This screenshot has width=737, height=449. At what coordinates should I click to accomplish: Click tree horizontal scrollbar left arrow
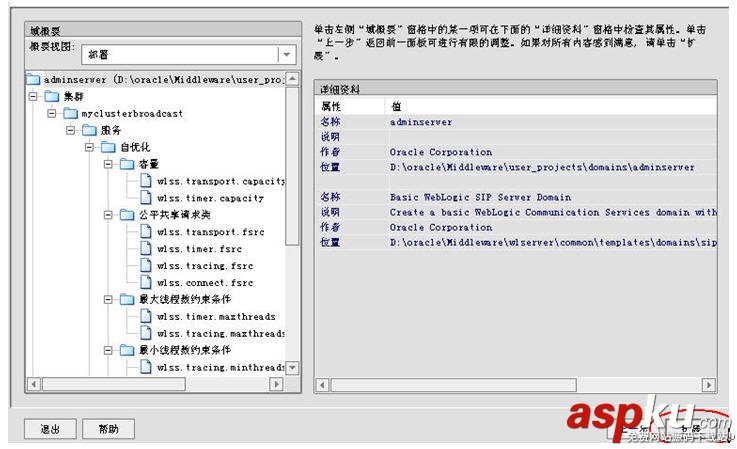coord(33,384)
